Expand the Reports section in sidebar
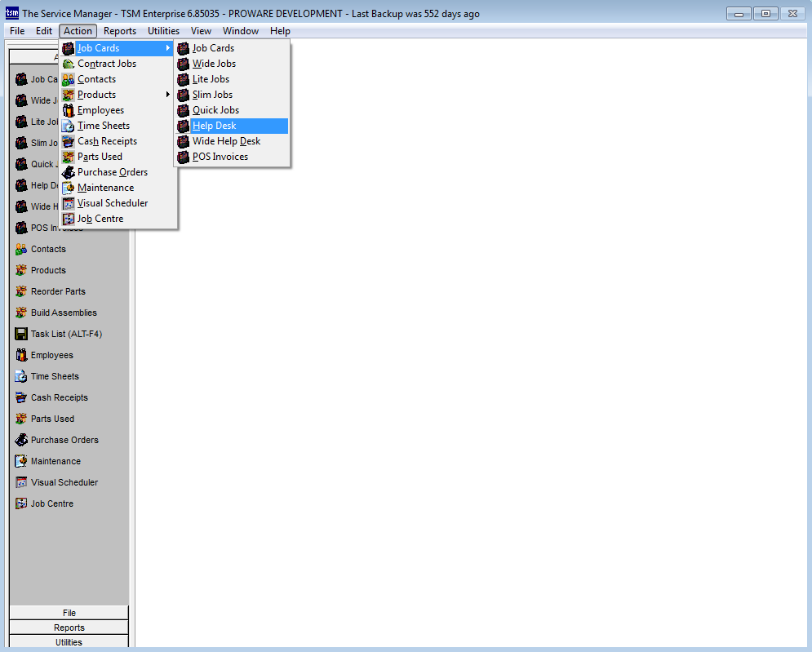Screen dimensions: 812x652 (x=69, y=628)
